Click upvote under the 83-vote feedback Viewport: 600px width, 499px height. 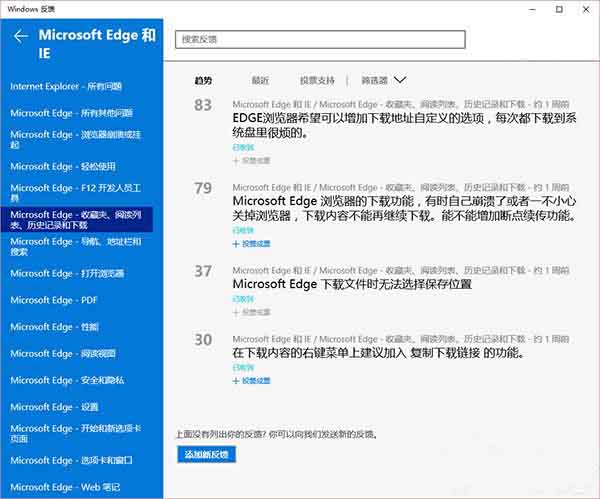coord(251,161)
